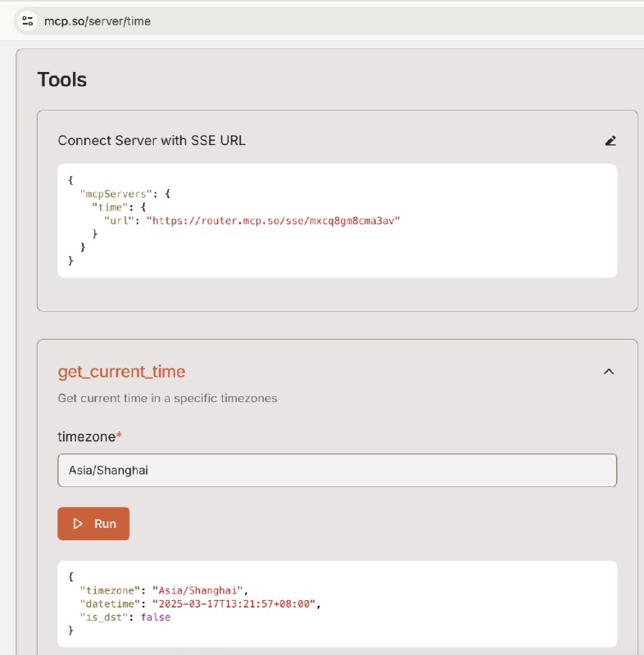Screen dimensions: 644x655
Task: Click the "Asia/Shanghai" value in output JSON
Action: (197, 590)
